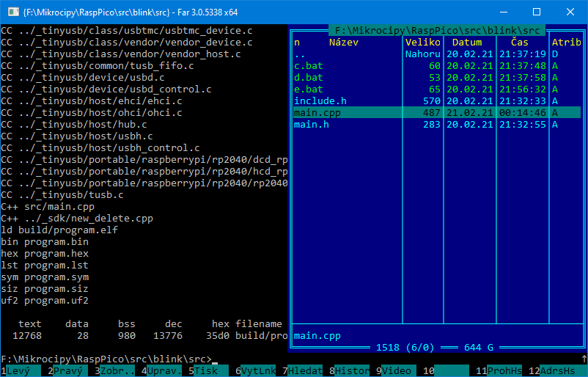Select the c.bat file
The width and height of the screenshot is (588, 377).
click(308, 66)
